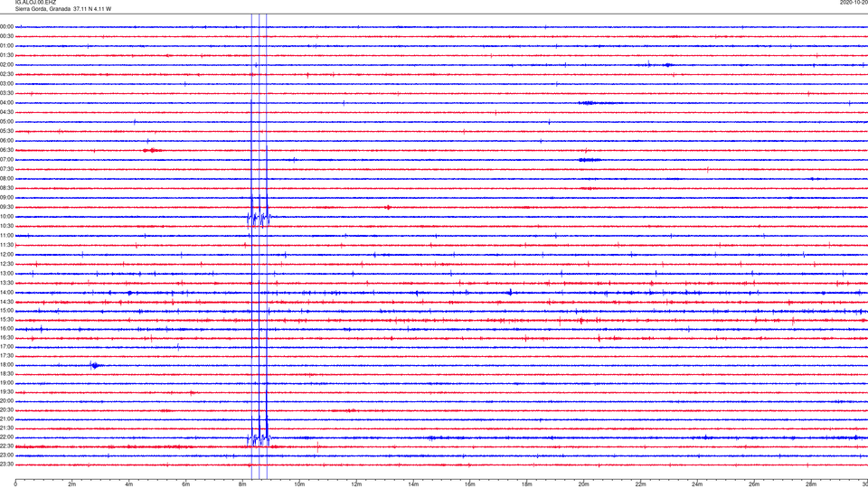Pick the 11:00 row label
Viewport: 868px width, 488px height.
[6, 236]
